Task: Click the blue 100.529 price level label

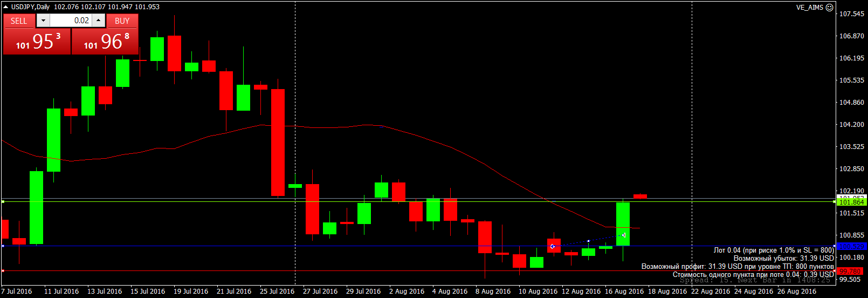Action: 852,246
